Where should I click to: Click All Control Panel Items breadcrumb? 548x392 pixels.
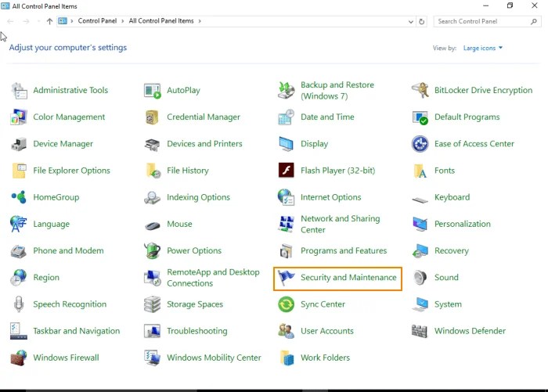(x=161, y=21)
